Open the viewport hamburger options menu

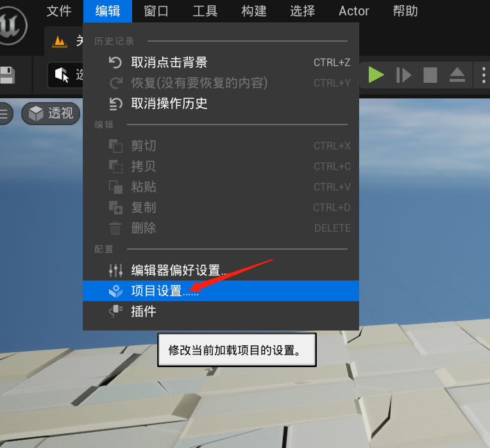tap(4, 114)
